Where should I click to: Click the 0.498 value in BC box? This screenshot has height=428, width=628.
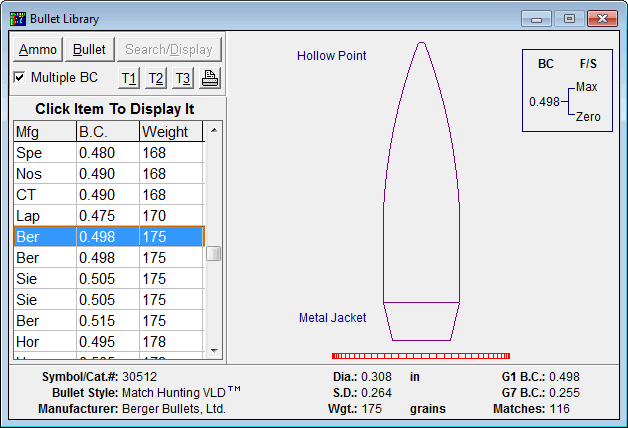point(544,102)
